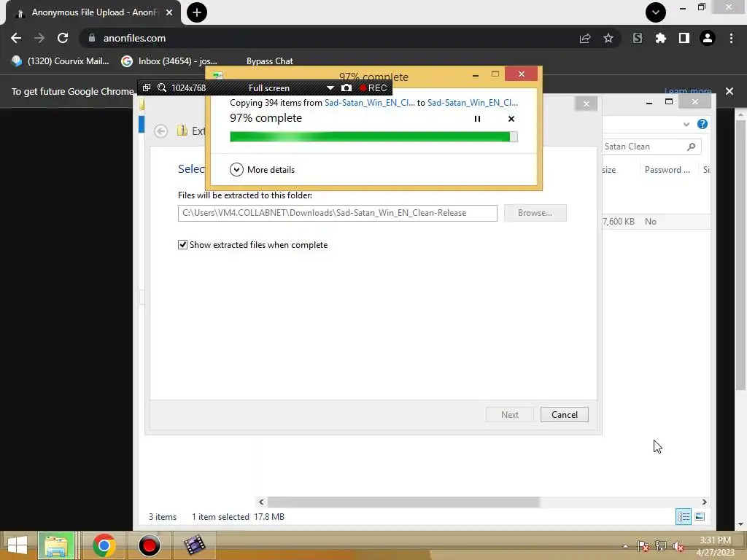Image resolution: width=747 pixels, height=560 pixels.
Task: Select the Anonymous File Upload tab
Action: click(93, 12)
